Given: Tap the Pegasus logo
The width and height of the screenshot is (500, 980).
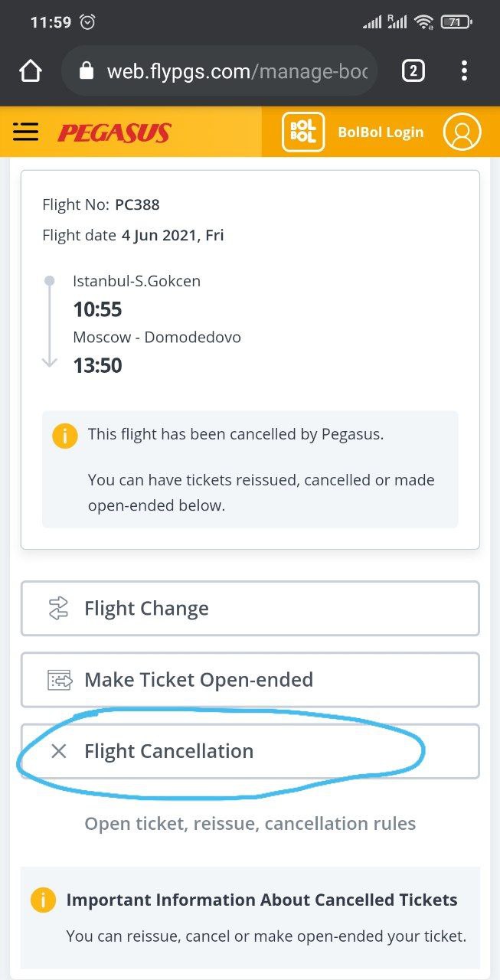Looking at the screenshot, I should click(x=114, y=133).
